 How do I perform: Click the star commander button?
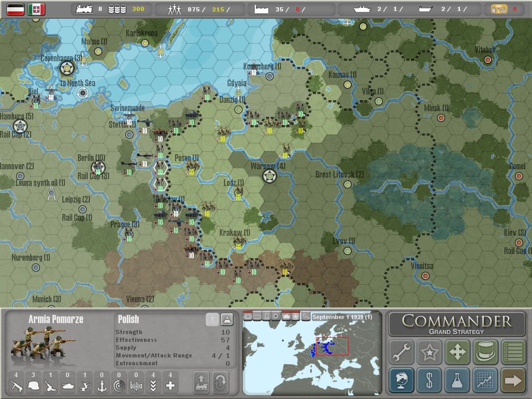[429, 352]
